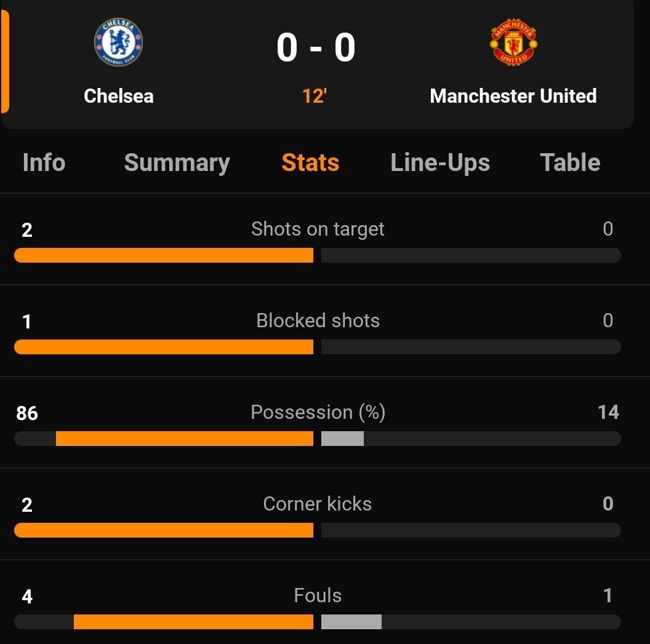
Task: Click the Blocked shots label
Action: pyautogui.click(x=318, y=320)
